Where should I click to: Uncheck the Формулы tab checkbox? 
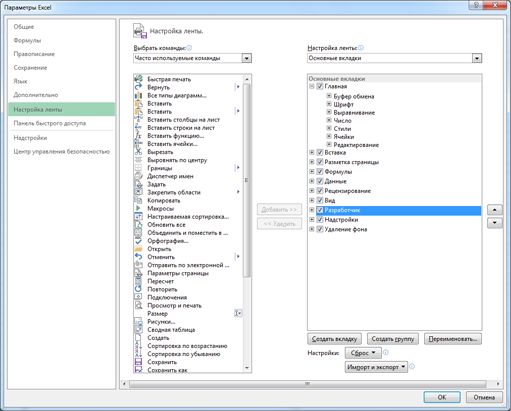320,172
